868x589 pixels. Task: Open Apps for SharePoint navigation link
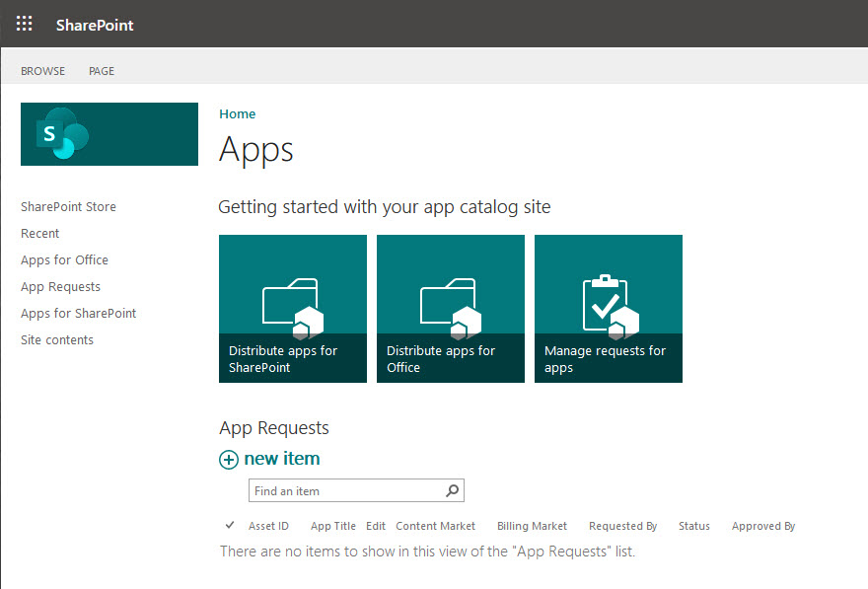tap(78, 314)
